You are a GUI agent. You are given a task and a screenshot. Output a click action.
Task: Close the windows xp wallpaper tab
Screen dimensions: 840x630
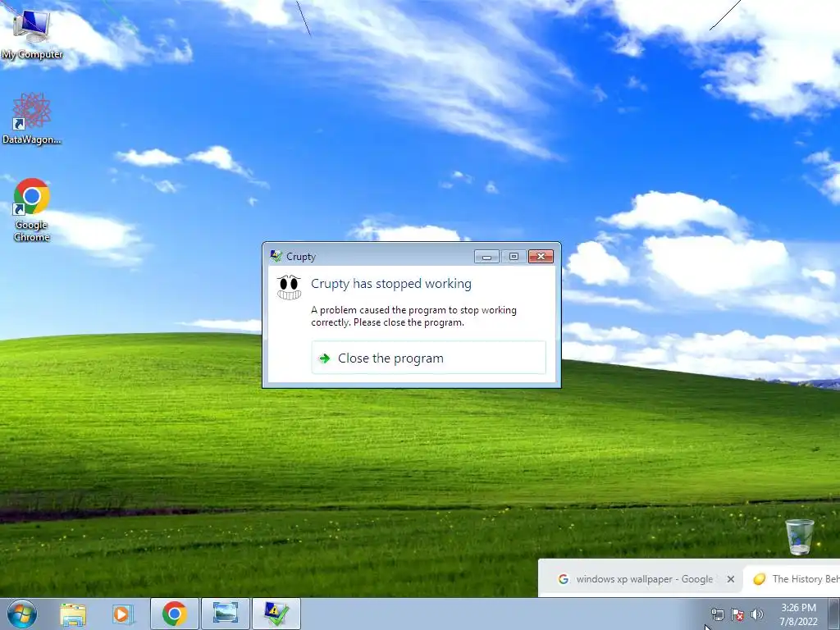click(x=731, y=579)
